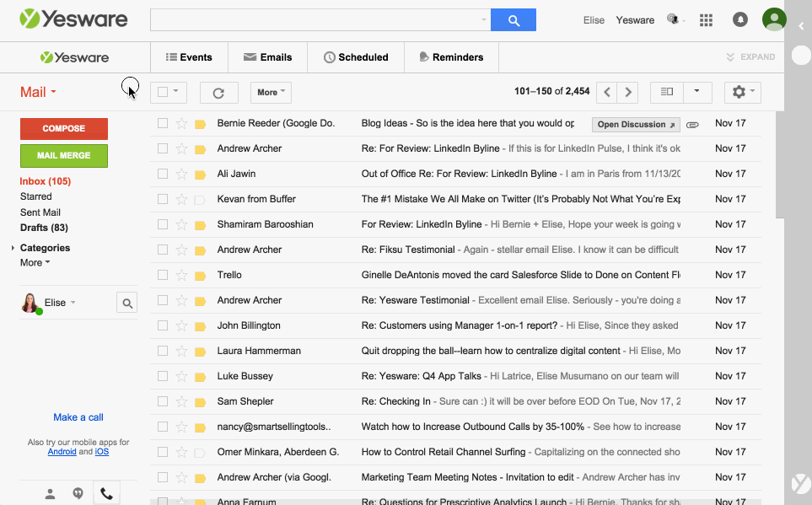Go to the newer messages arrow
812x505 pixels.
click(x=607, y=92)
